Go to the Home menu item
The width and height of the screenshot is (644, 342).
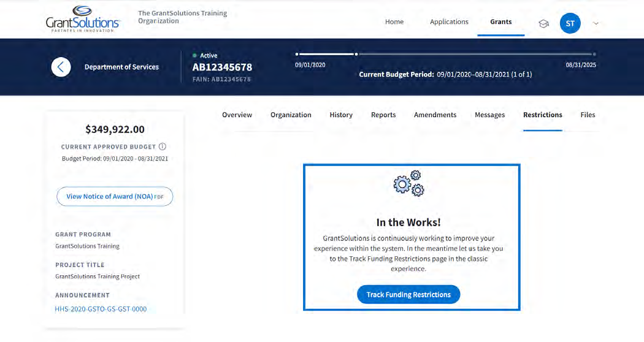(x=394, y=22)
